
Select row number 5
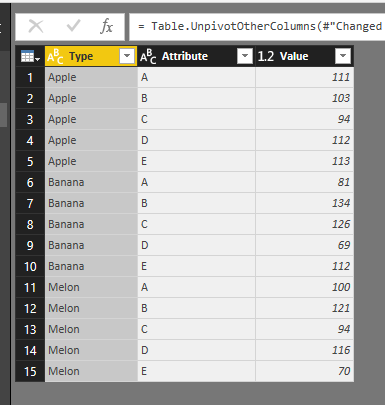pyautogui.click(x=30, y=161)
